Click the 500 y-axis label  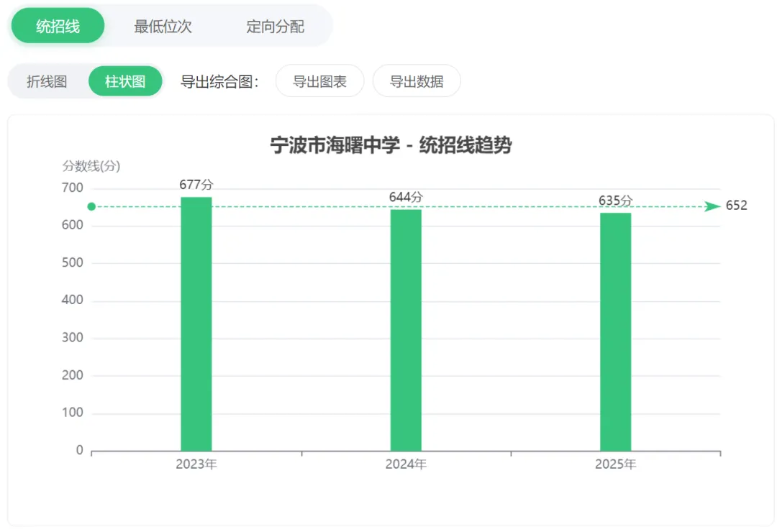[73, 262]
